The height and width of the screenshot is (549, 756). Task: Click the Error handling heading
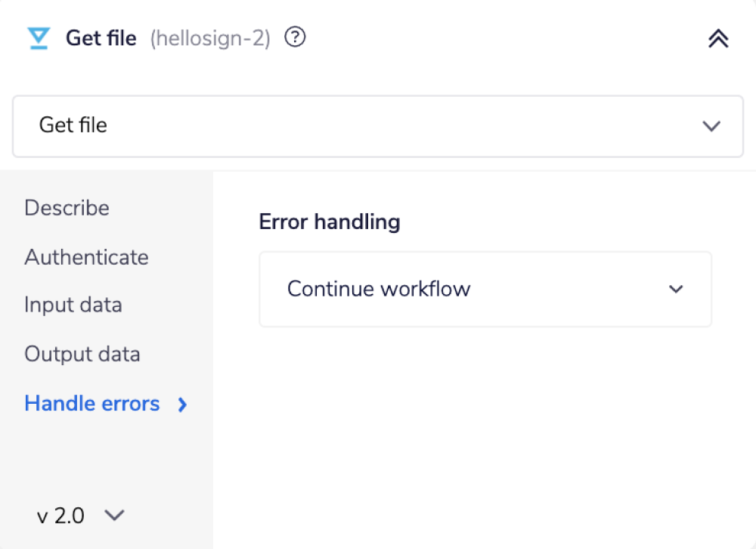pyautogui.click(x=329, y=222)
